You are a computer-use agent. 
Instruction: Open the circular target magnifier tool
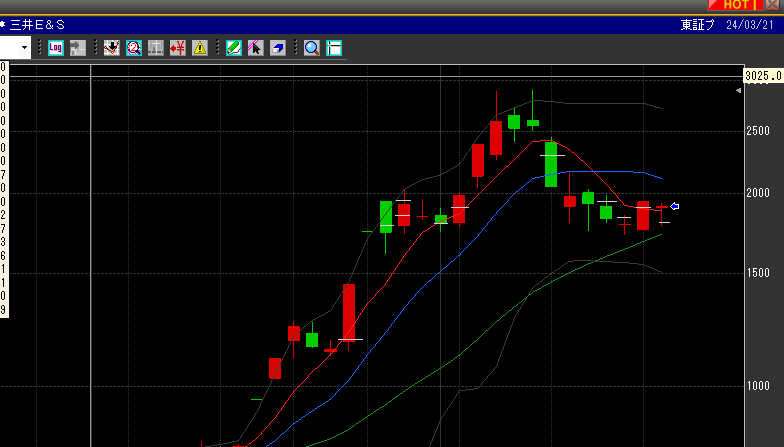click(x=133, y=47)
